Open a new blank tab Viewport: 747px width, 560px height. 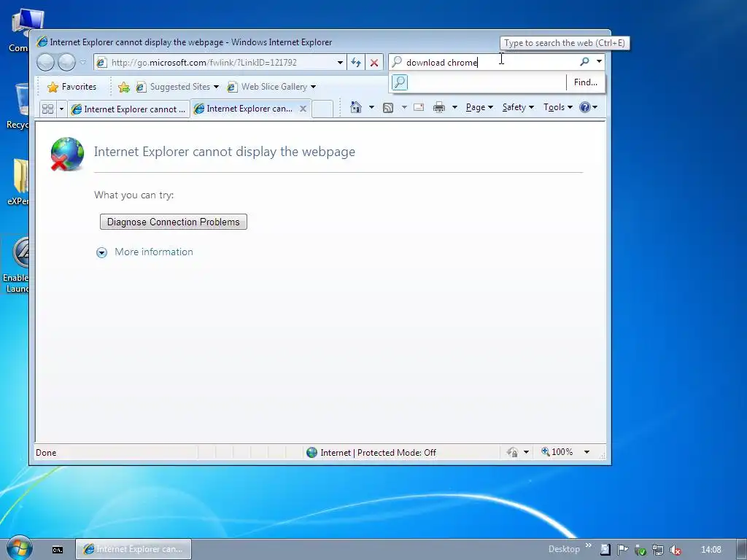[x=322, y=109]
